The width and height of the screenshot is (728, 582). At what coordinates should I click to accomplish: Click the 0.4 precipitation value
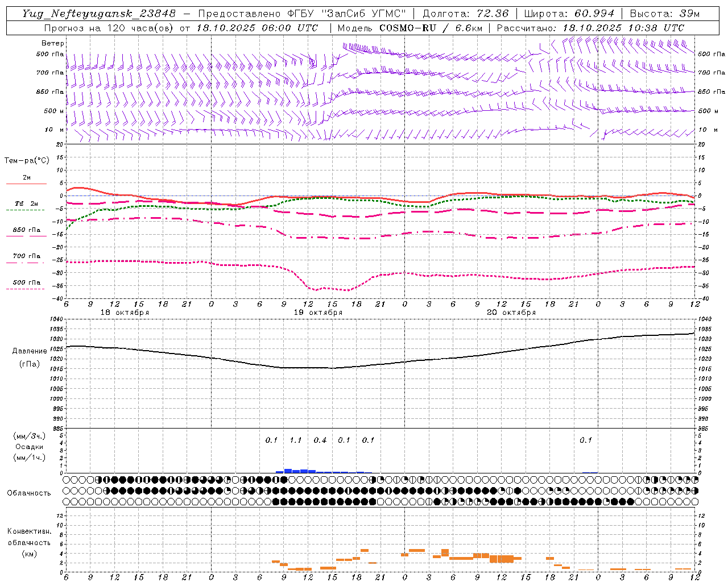coord(320,440)
